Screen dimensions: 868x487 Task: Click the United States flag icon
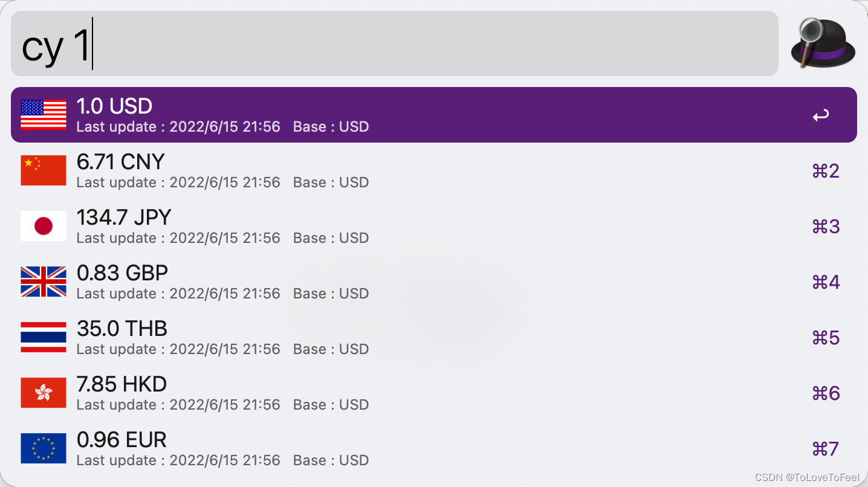[44, 115]
